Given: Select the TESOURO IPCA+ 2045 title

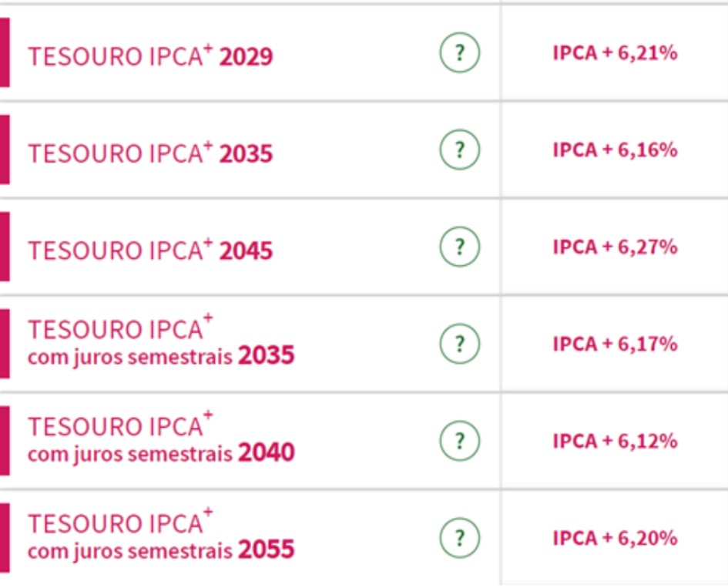Looking at the screenshot, I should tap(150, 250).
